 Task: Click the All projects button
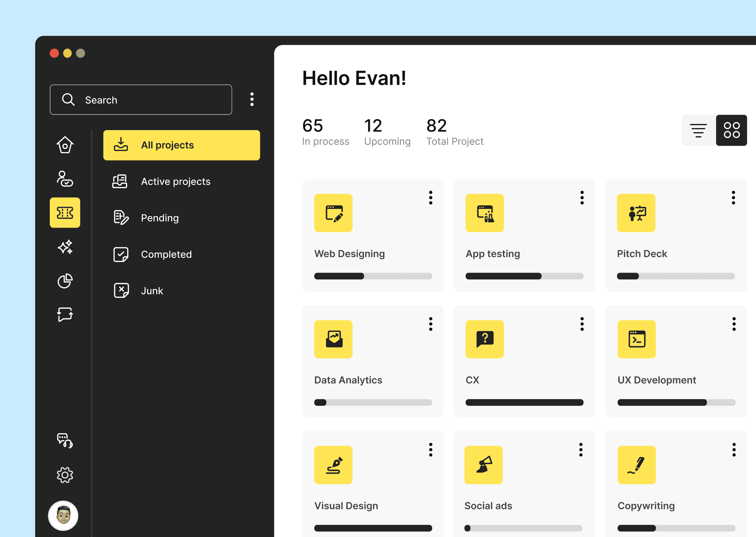tap(182, 145)
